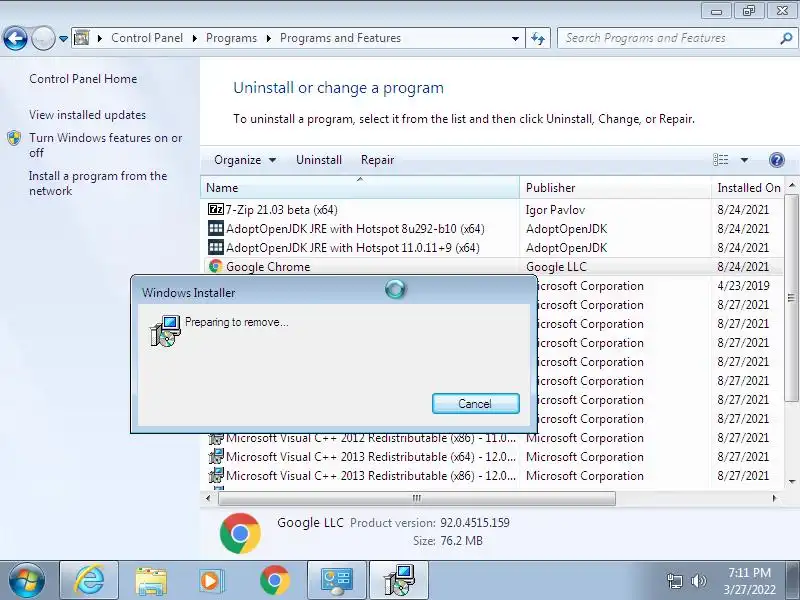Click the Windows Installer dialog icon
The image size is (800, 600).
165,331
